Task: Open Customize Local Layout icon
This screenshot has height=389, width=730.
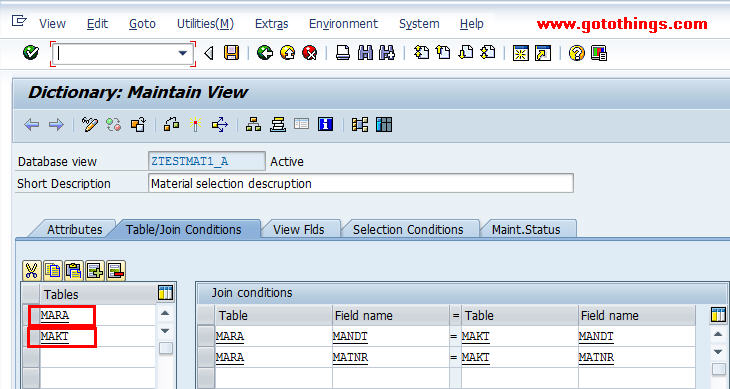Action: pos(599,53)
